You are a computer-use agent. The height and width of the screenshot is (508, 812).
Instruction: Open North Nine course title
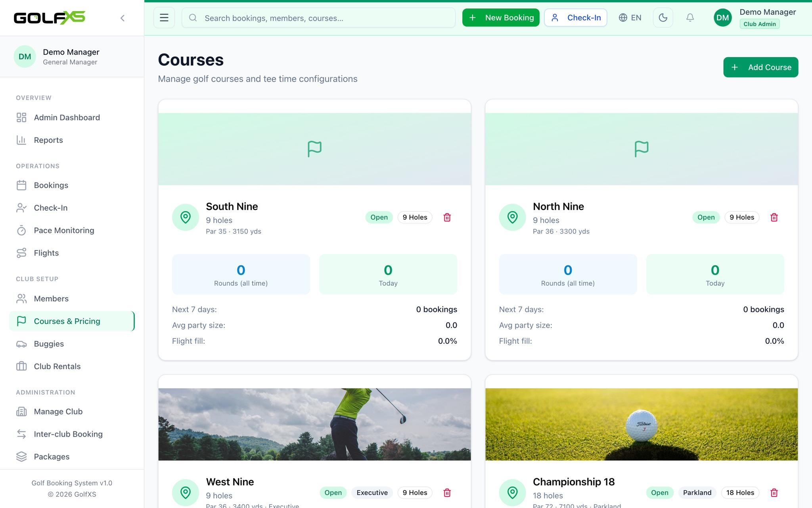(x=558, y=206)
